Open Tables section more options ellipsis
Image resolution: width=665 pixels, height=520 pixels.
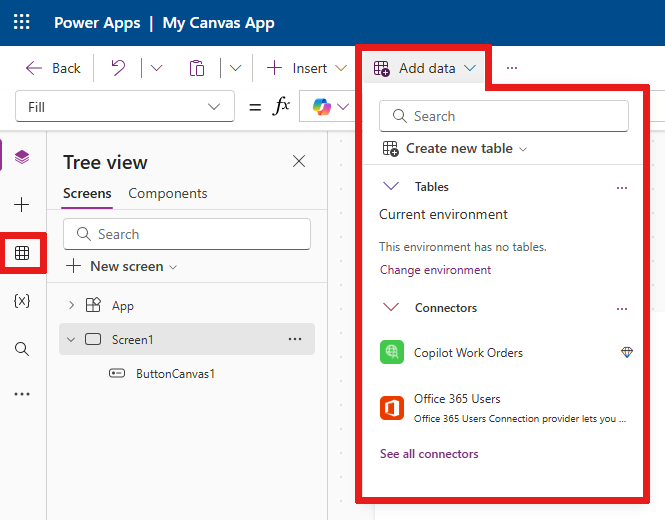[622, 188]
